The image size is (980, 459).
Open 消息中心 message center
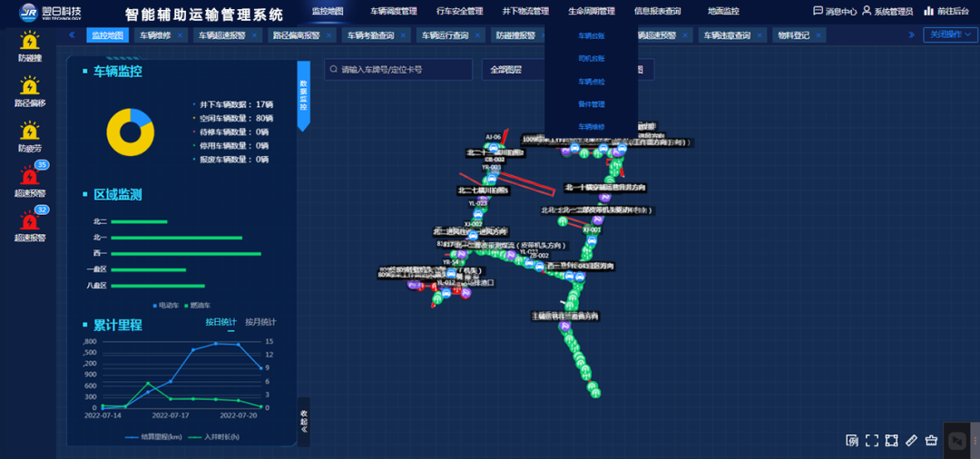pyautogui.click(x=835, y=11)
